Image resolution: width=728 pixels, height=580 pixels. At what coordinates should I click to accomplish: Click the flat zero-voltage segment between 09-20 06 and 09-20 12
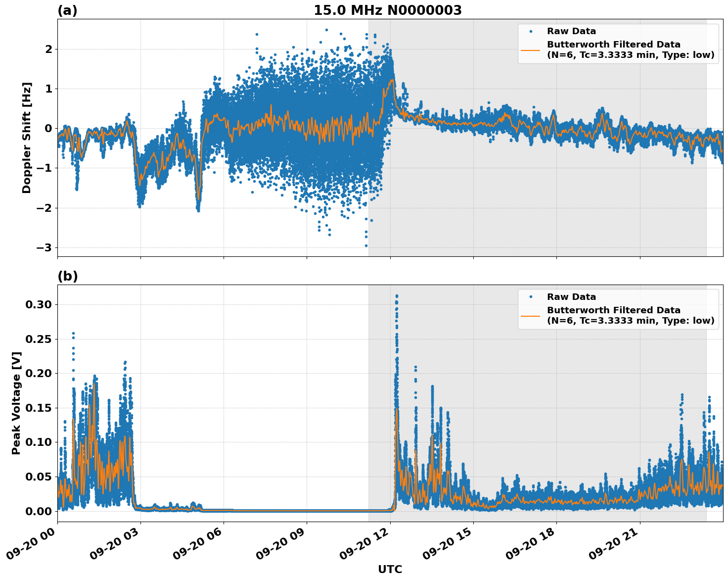(x=287, y=510)
